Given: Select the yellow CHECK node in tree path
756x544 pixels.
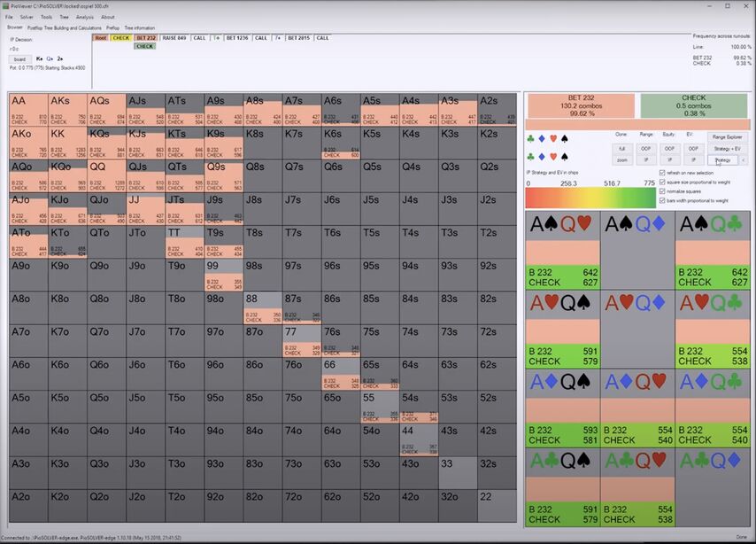Looking at the screenshot, I should click(x=120, y=37).
